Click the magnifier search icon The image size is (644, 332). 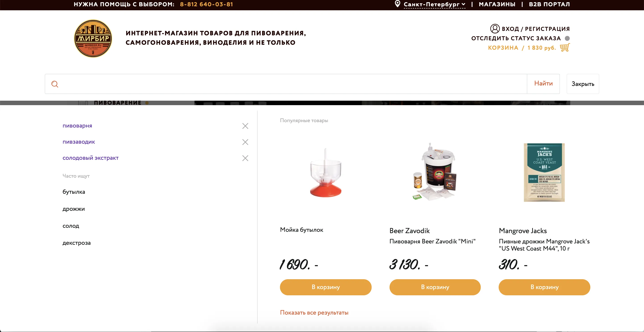tap(55, 84)
